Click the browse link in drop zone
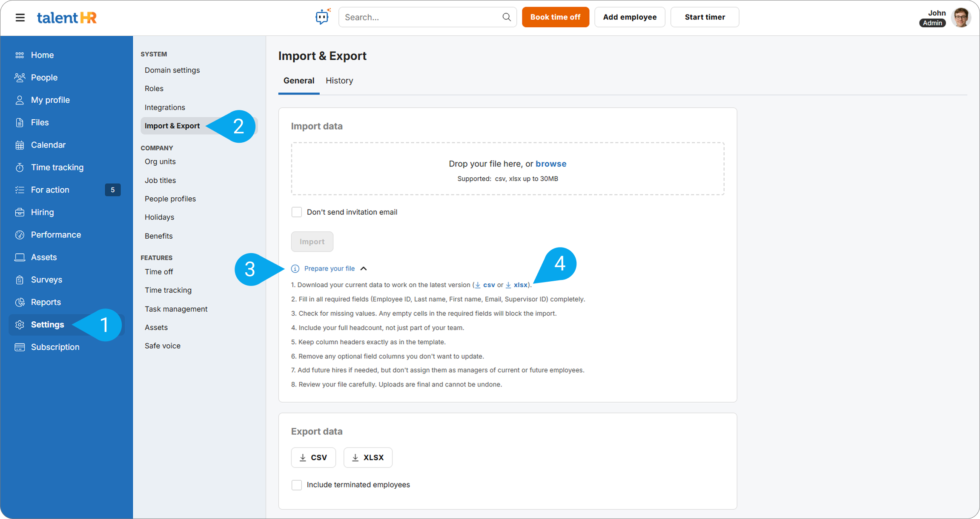980x519 pixels. 550,164
